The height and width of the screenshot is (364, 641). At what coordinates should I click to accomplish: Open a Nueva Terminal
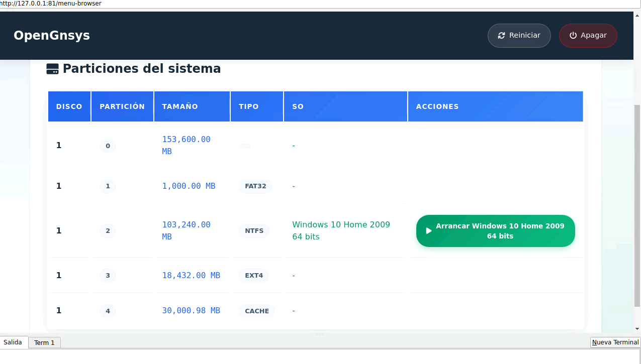(615, 342)
